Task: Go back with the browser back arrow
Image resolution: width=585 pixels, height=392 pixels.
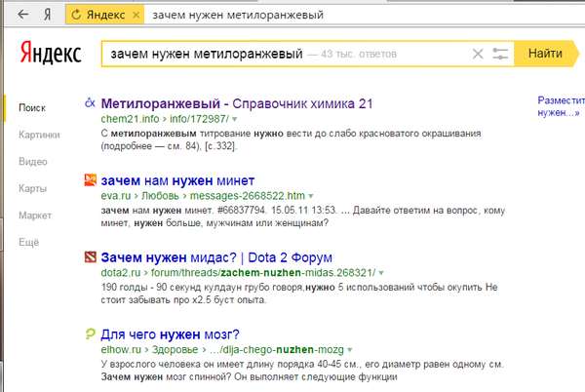Action: (23, 15)
